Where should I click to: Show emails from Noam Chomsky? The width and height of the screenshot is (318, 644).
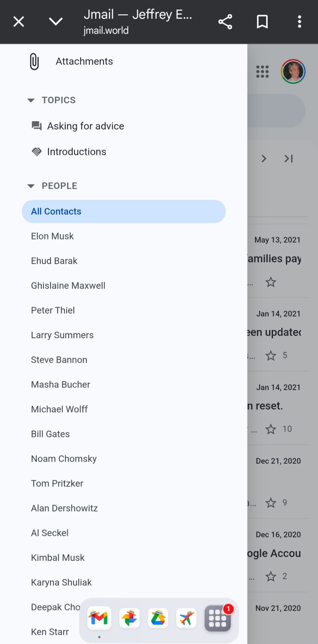pos(64,459)
